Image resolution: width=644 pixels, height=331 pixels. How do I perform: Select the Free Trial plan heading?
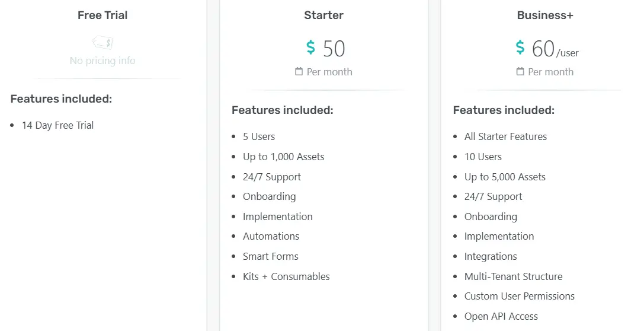click(102, 15)
